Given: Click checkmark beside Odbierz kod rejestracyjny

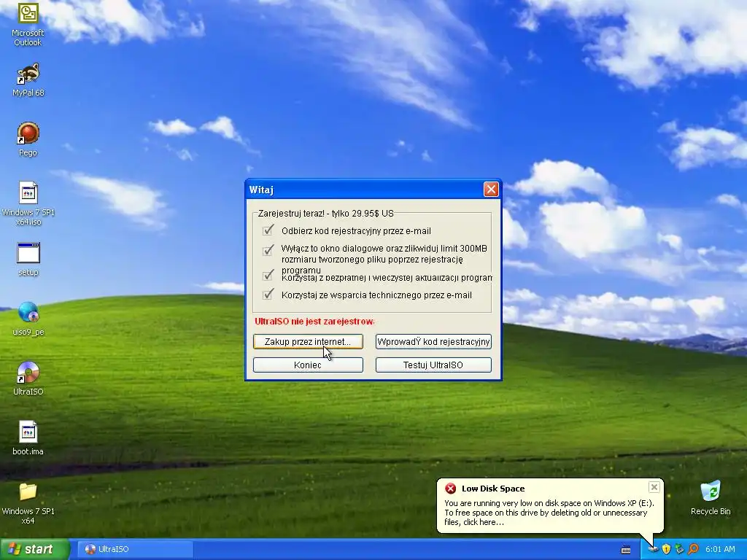Looking at the screenshot, I should coord(268,230).
